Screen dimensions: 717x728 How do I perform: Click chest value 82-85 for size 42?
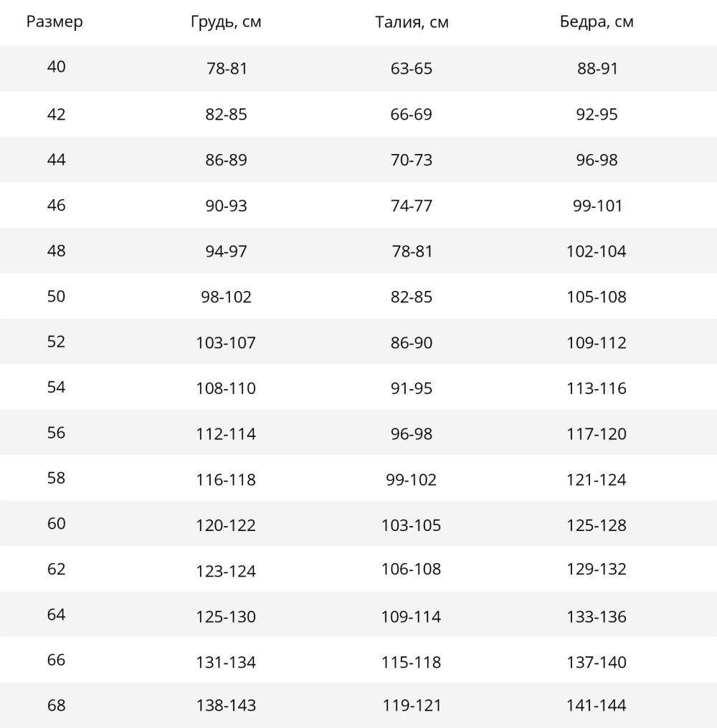tap(226, 115)
